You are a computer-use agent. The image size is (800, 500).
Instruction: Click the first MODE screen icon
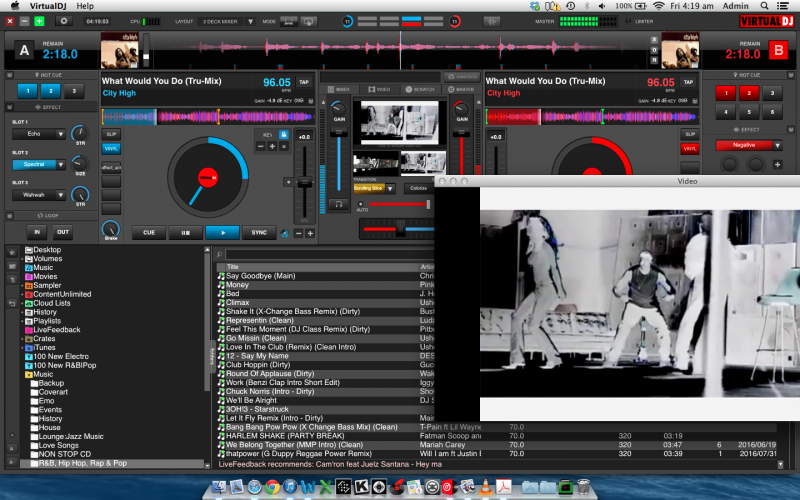[x=288, y=21]
